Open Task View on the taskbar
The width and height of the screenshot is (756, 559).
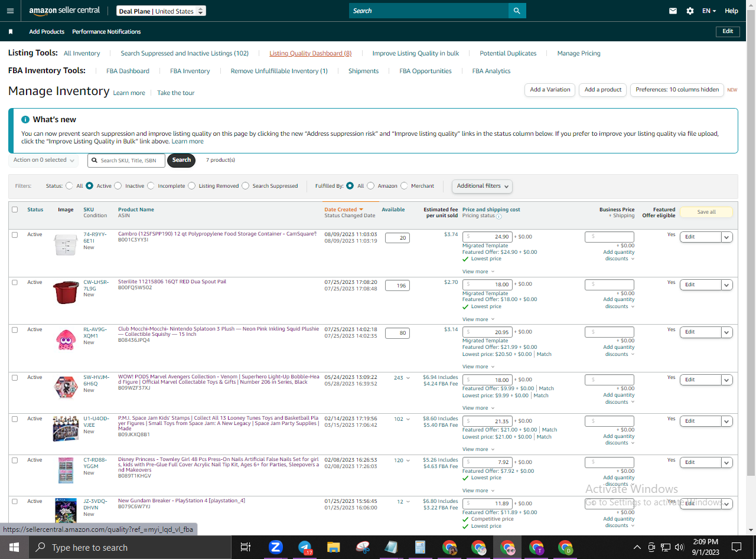tap(246, 547)
